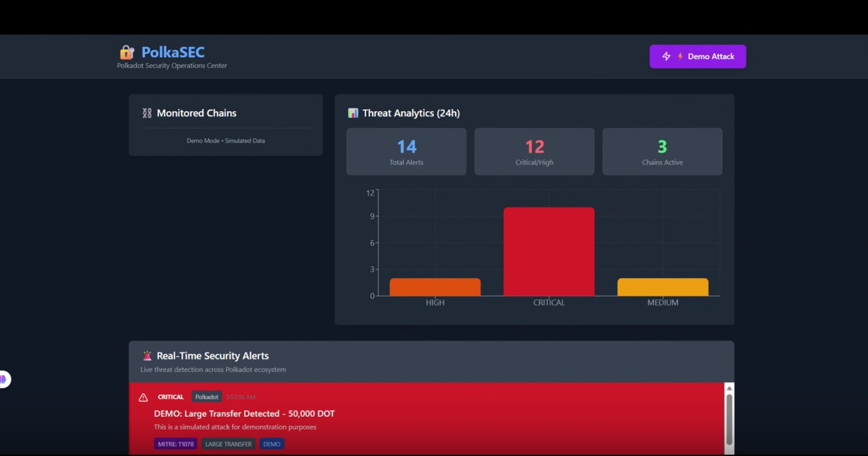The width and height of the screenshot is (868, 456).
Task: Click the MEDIUM axis label under chart
Action: (x=663, y=303)
